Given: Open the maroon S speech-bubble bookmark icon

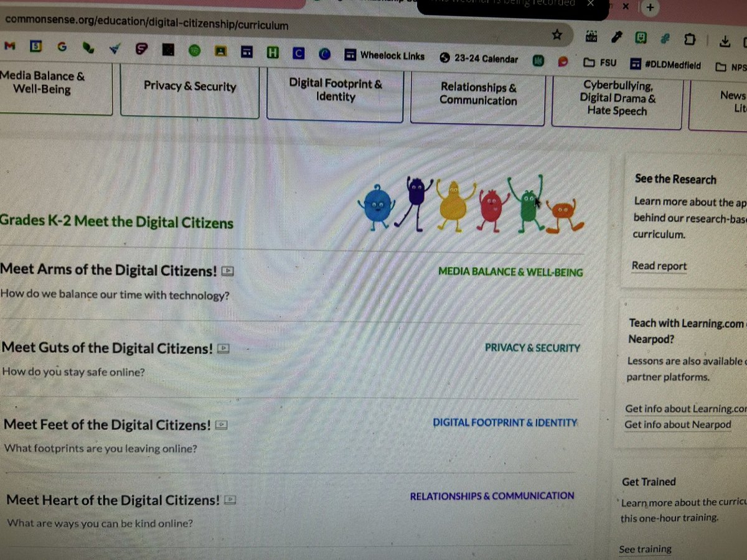Looking at the screenshot, I should 141,49.
